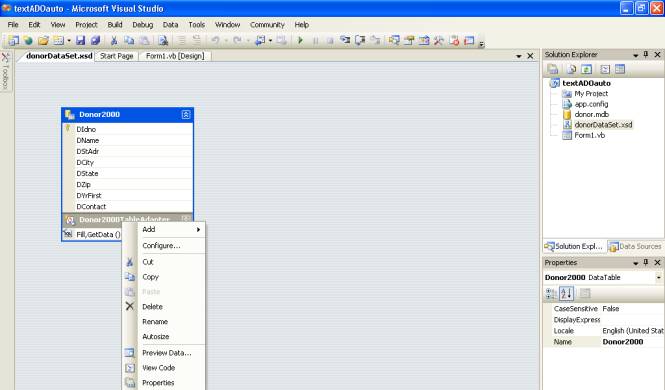Collapse the Donor2000 table with chevron button

[186, 114]
